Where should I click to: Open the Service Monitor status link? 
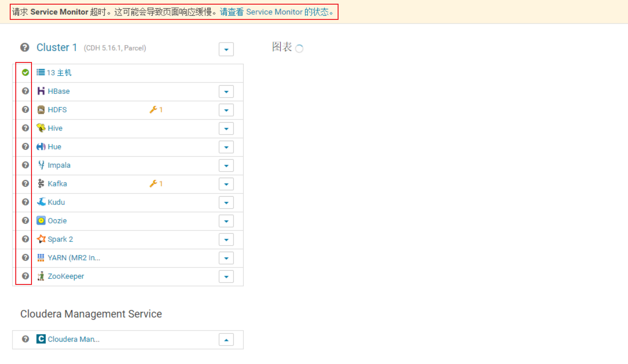276,12
